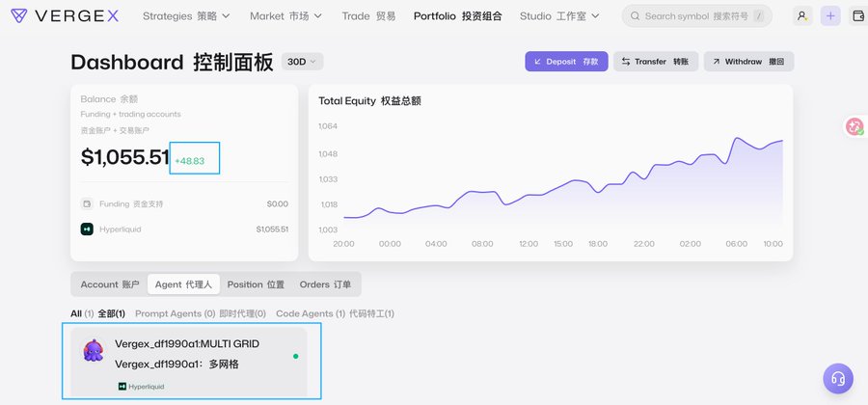The height and width of the screenshot is (405, 868).
Task: Filter by All (1) agents
Action: 97,313
